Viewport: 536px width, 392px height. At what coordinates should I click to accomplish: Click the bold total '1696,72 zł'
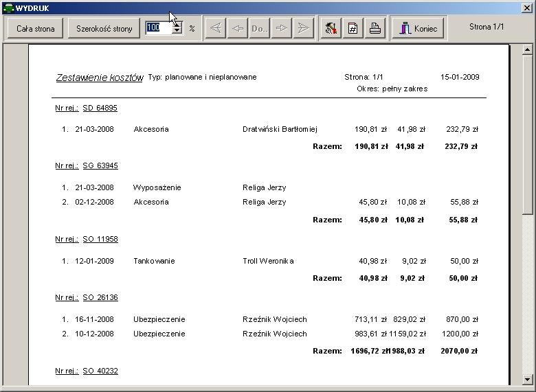tap(369, 351)
